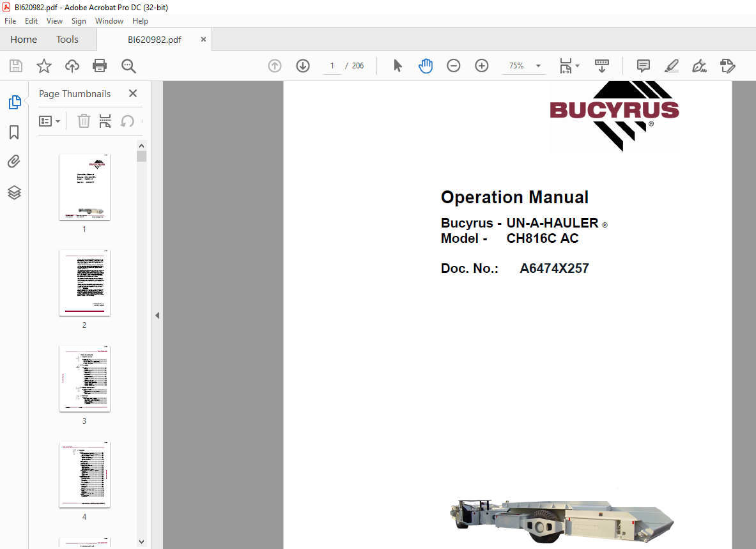Open the Help menu

tap(141, 20)
